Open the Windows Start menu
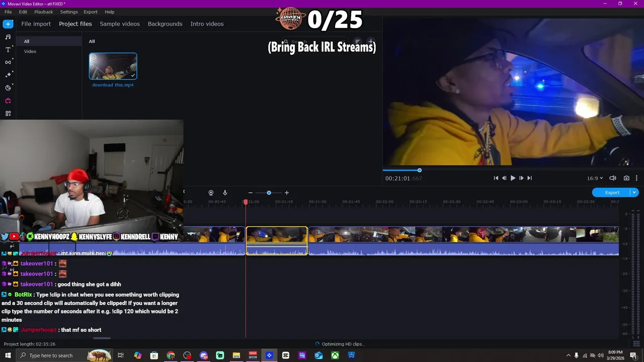The image size is (644, 362). (8, 355)
